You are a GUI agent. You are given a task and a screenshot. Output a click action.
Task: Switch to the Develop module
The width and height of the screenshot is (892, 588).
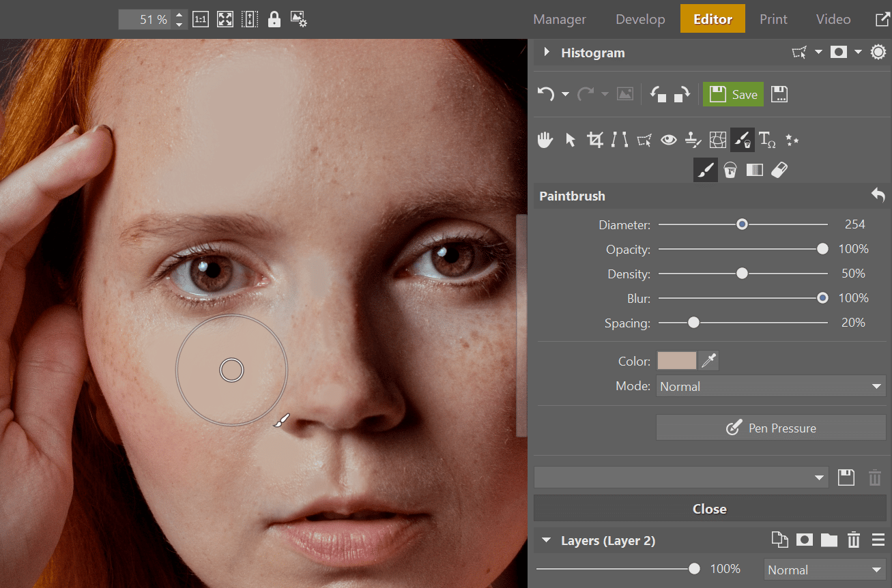click(640, 19)
